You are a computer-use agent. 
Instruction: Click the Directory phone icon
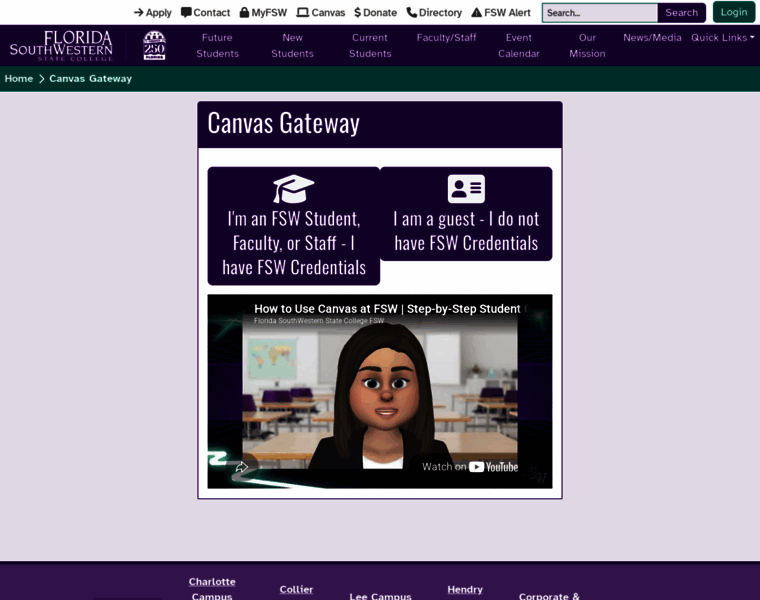412,13
